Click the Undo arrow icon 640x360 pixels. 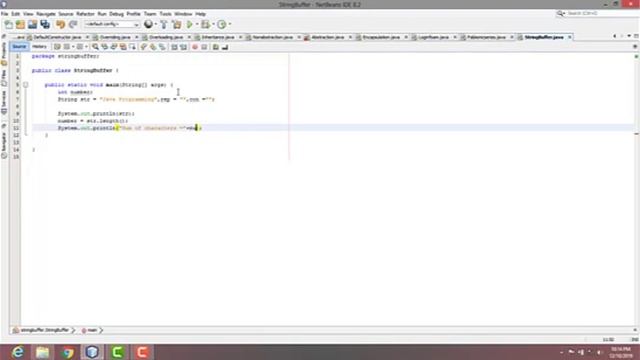point(60,24)
